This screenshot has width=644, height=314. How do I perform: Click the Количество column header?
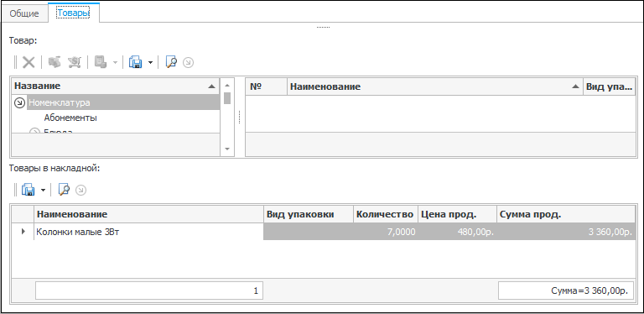385,214
